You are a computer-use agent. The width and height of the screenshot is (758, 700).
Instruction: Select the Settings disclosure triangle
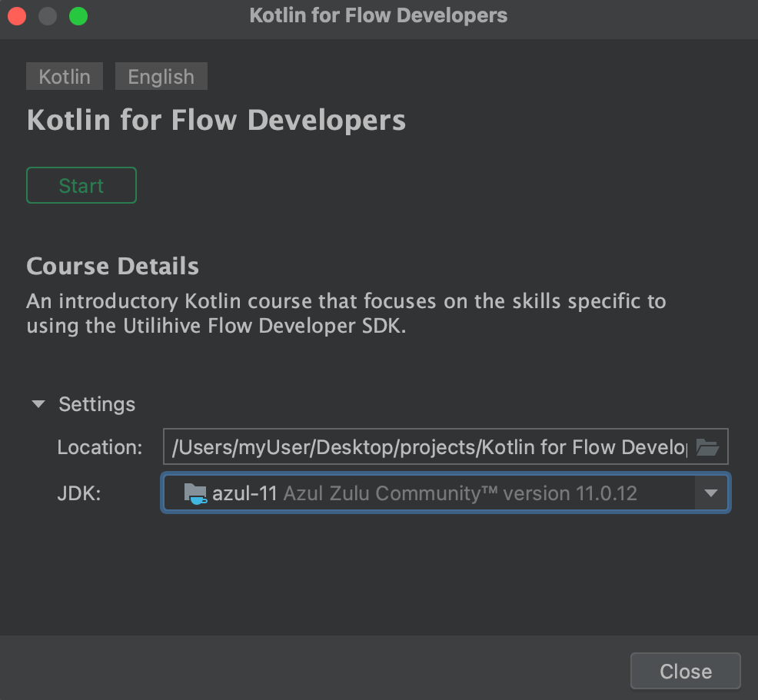point(38,403)
